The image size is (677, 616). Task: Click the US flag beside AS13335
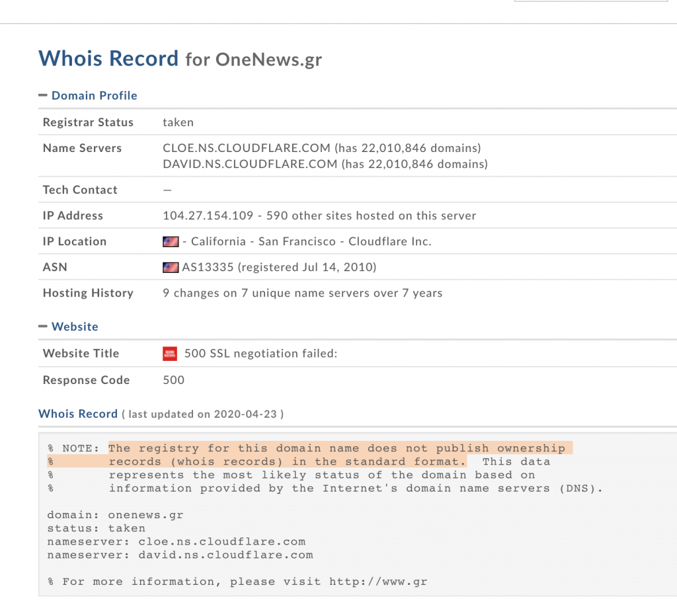tap(171, 268)
